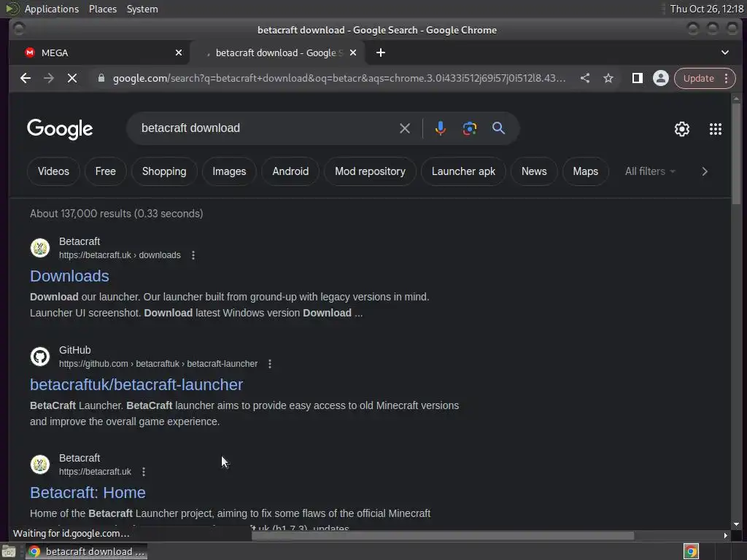The height and width of the screenshot is (560, 747).
Task: Open the System menu
Action: tap(142, 9)
